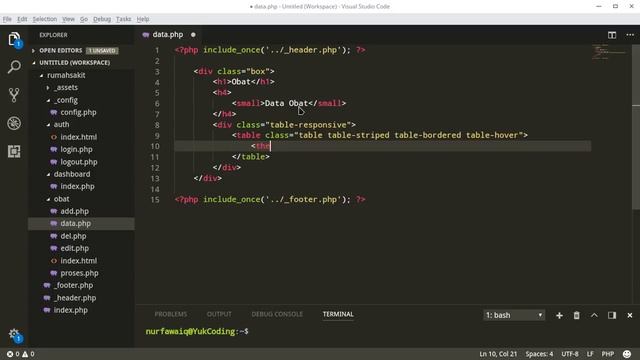Viewport: 640px width, 360px height.
Task: Click the 'Ln 10, Col 21' status entry
Action: coord(498,354)
